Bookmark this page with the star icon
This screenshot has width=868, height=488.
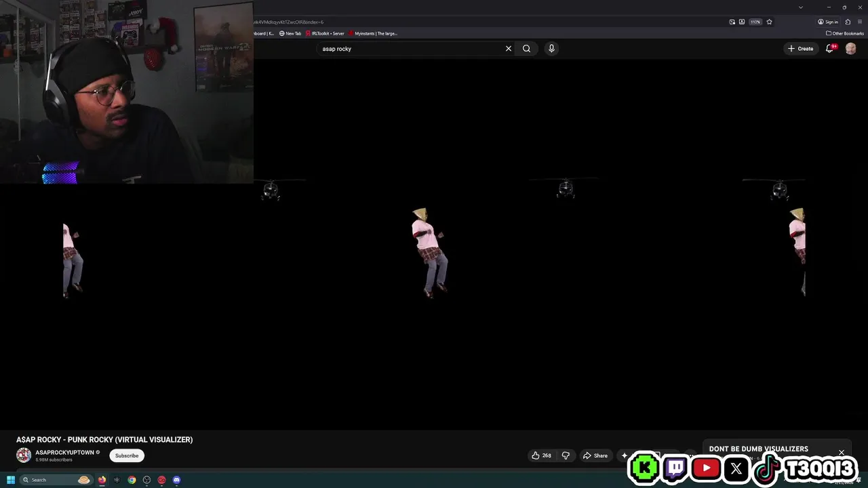(769, 22)
